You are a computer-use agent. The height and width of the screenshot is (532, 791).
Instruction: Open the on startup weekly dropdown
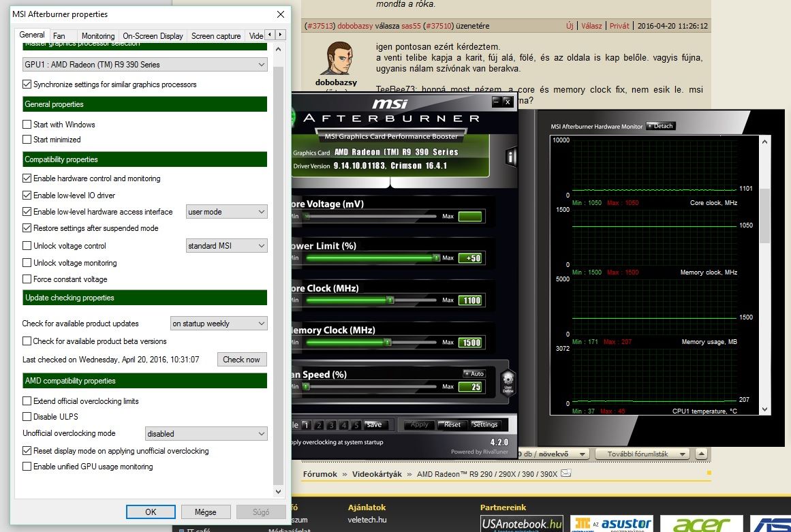click(219, 324)
